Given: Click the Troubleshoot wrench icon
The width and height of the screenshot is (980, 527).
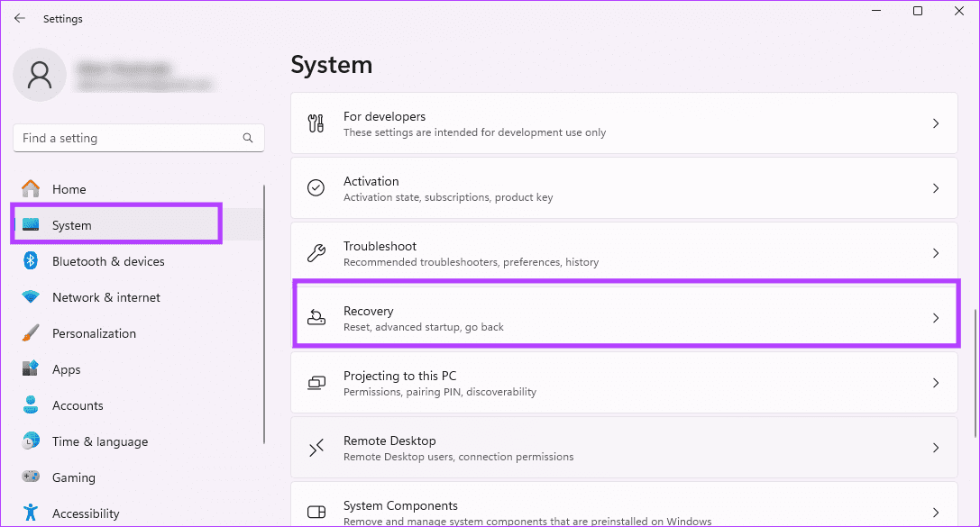Looking at the screenshot, I should (316, 253).
